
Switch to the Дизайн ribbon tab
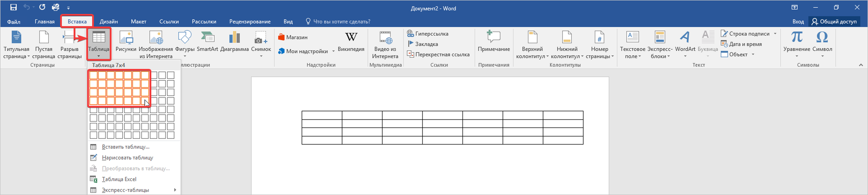tap(109, 22)
